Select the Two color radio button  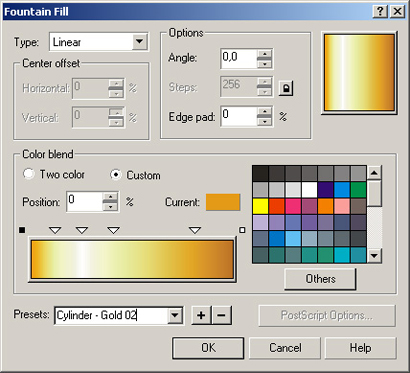[x=29, y=174]
